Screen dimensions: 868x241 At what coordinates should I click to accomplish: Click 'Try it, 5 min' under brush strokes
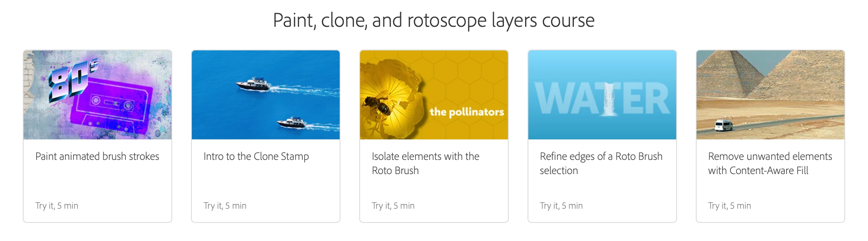point(57,206)
